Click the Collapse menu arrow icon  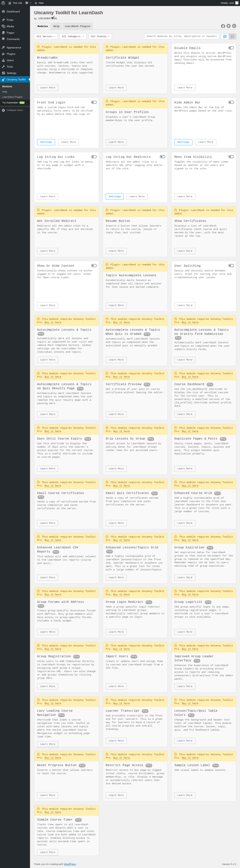[x=3, y=110]
